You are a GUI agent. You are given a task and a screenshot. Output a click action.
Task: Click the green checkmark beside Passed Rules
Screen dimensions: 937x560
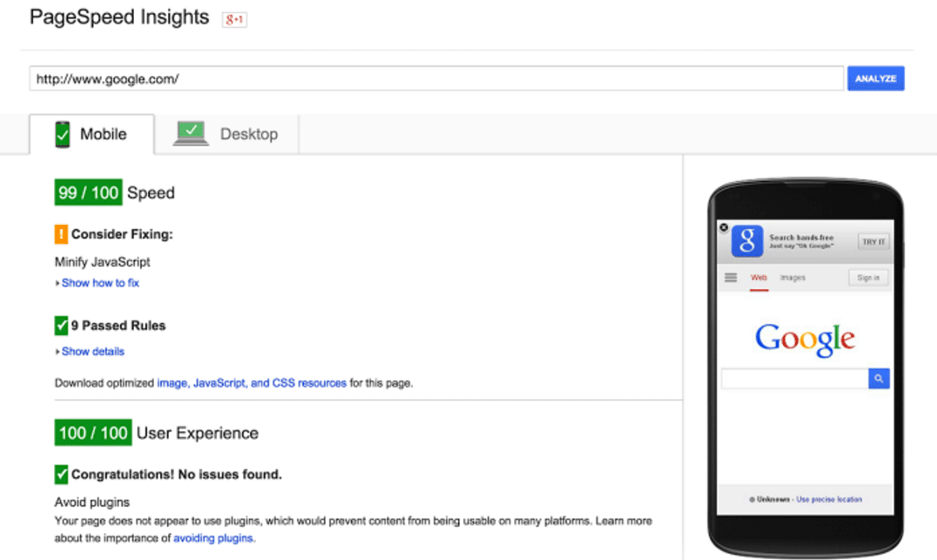[60, 325]
